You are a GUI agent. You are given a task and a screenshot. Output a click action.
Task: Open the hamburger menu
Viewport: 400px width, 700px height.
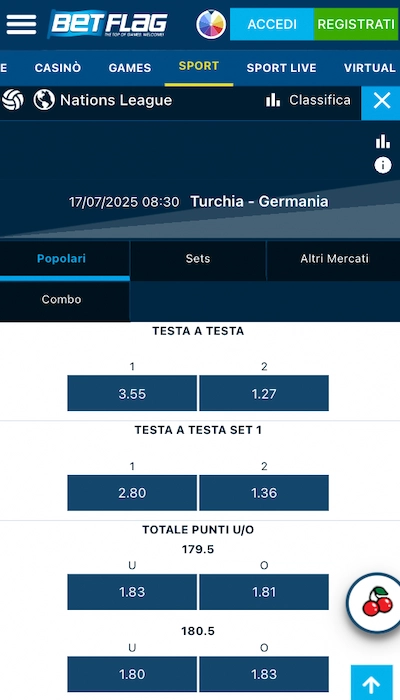click(x=21, y=24)
